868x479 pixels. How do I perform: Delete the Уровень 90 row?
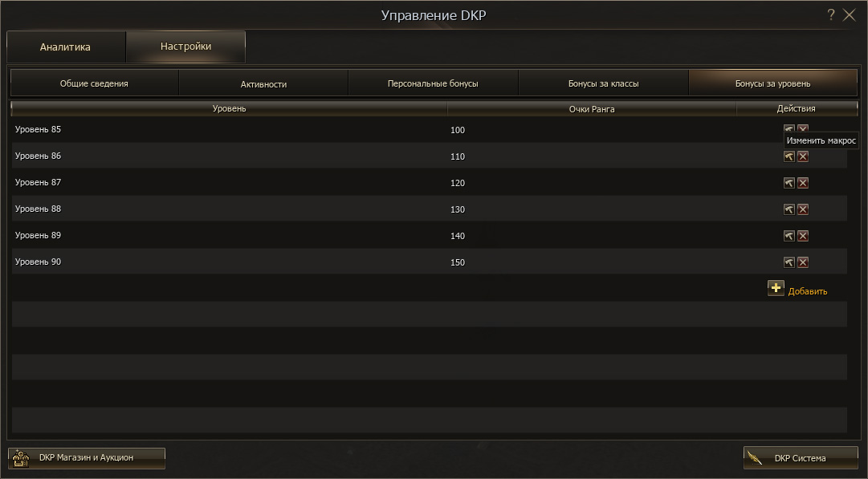coord(803,262)
